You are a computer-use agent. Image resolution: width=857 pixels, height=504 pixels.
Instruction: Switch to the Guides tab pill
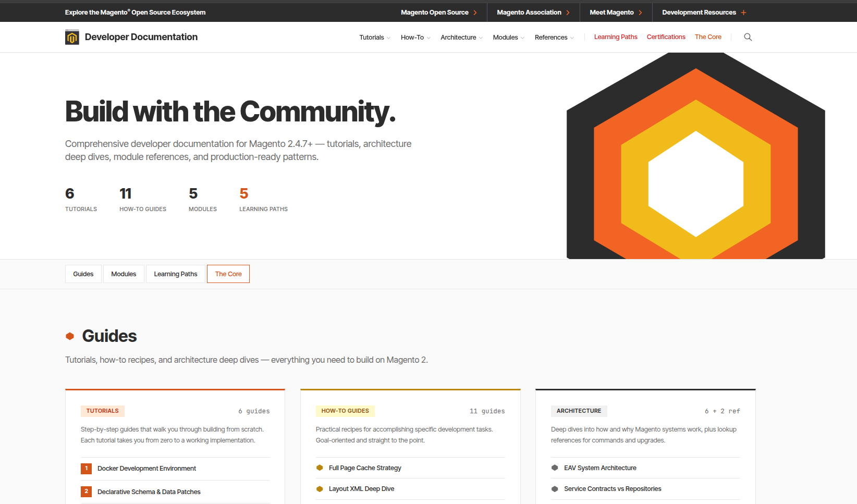pos(83,274)
